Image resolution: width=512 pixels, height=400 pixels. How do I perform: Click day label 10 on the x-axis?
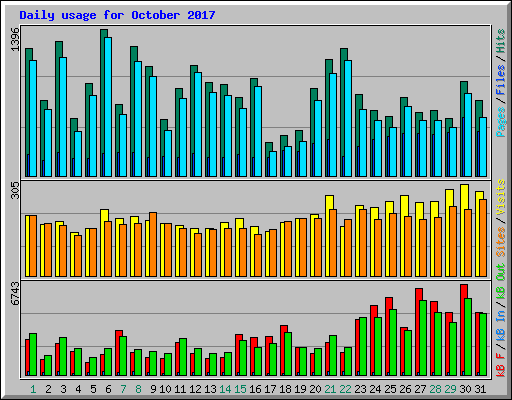click(x=165, y=389)
